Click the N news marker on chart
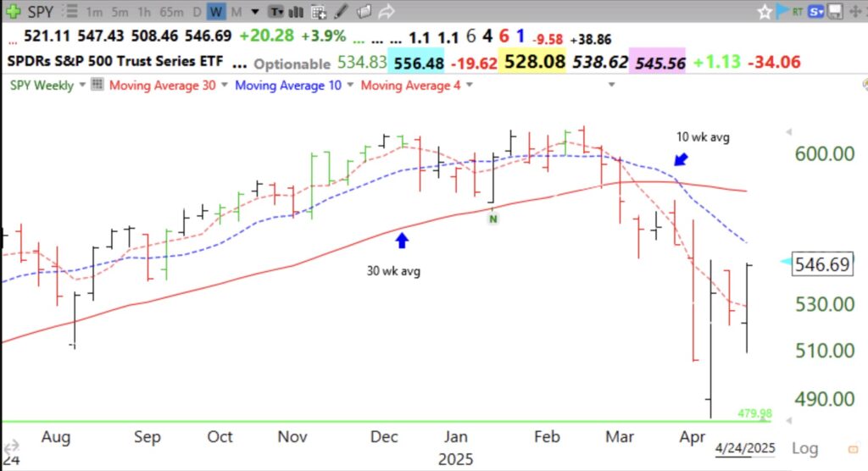The height and width of the screenshot is (471, 868). (492, 219)
